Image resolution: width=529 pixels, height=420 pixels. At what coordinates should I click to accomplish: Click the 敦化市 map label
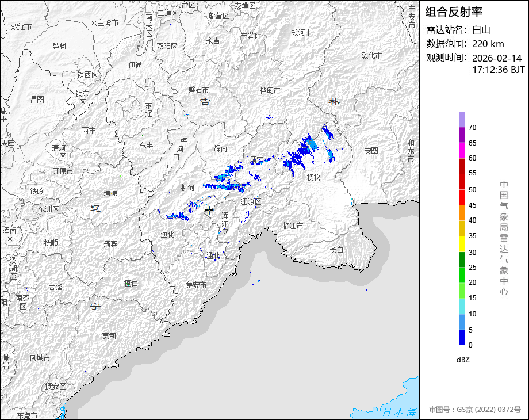[371, 55]
